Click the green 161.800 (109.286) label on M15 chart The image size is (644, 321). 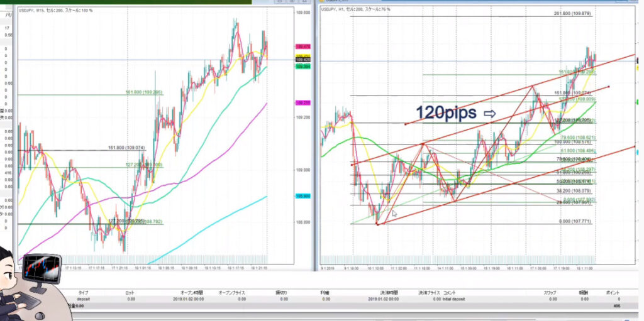(x=144, y=92)
